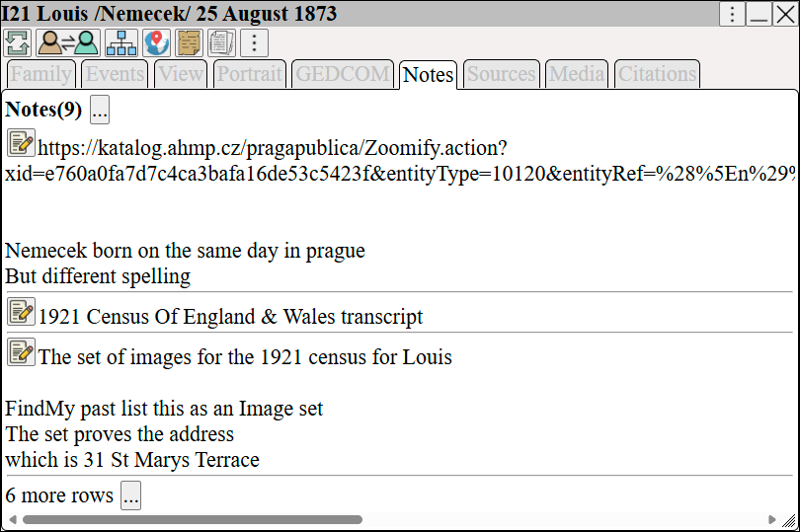Switch to the Family tab
Image resolution: width=800 pixels, height=532 pixels.
[41, 74]
